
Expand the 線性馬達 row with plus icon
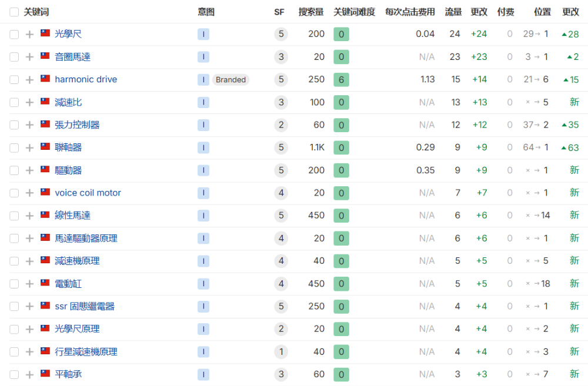pyautogui.click(x=29, y=216)
